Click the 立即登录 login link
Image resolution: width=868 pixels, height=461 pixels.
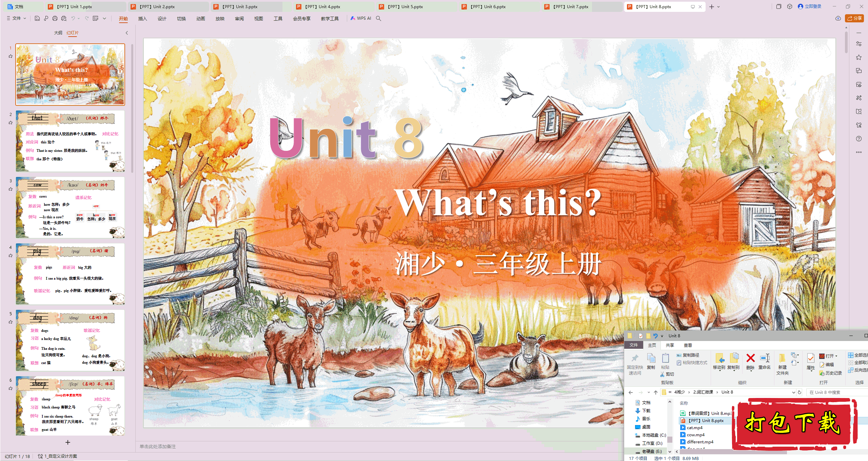pyautogui.click(x=810, y=6)
